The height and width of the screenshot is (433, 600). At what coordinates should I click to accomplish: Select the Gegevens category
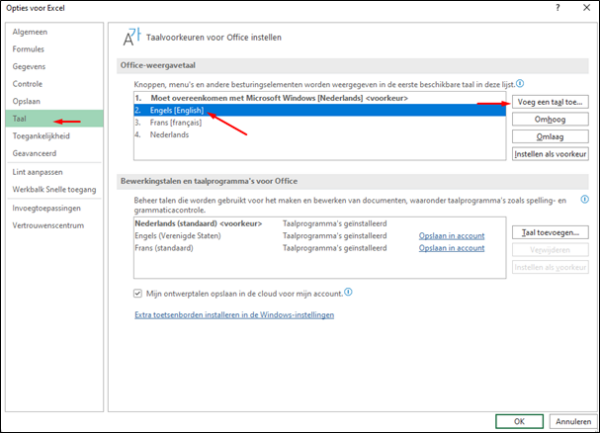tap(29, 67)
